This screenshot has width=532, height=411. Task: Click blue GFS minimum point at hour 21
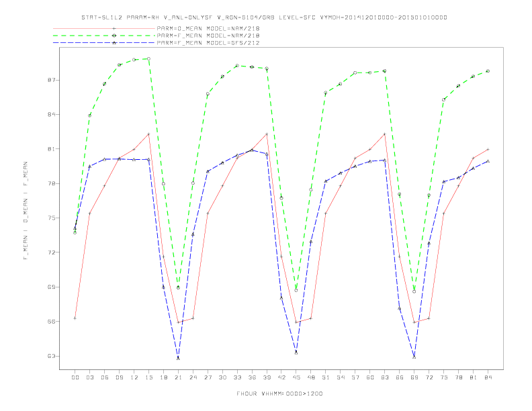(x=178, y=358)
